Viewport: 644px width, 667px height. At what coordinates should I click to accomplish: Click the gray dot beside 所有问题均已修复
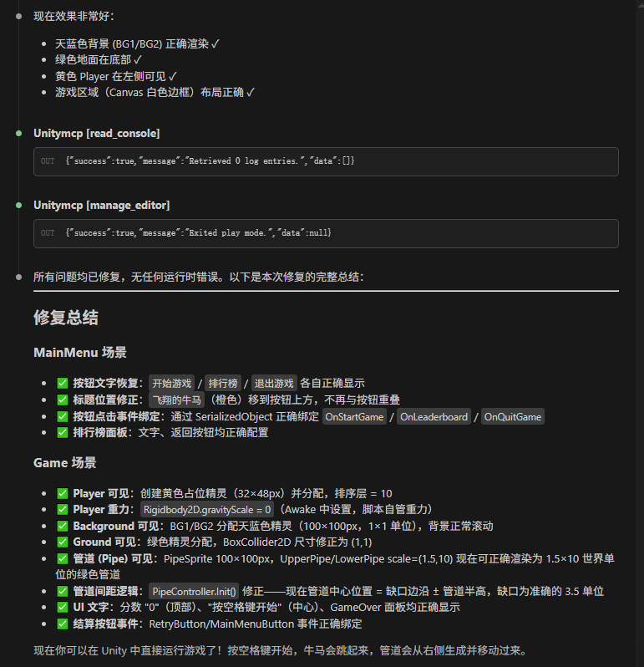coord(18,277)
